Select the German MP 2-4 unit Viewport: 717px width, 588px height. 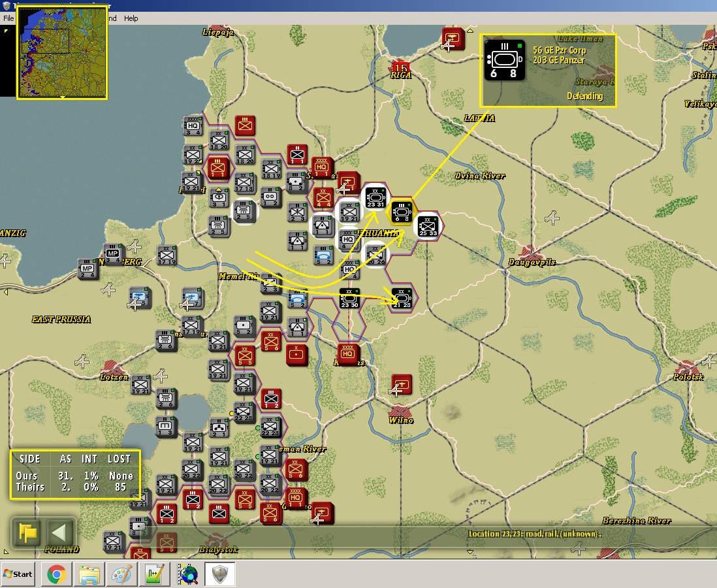click(x=88, y=269)
